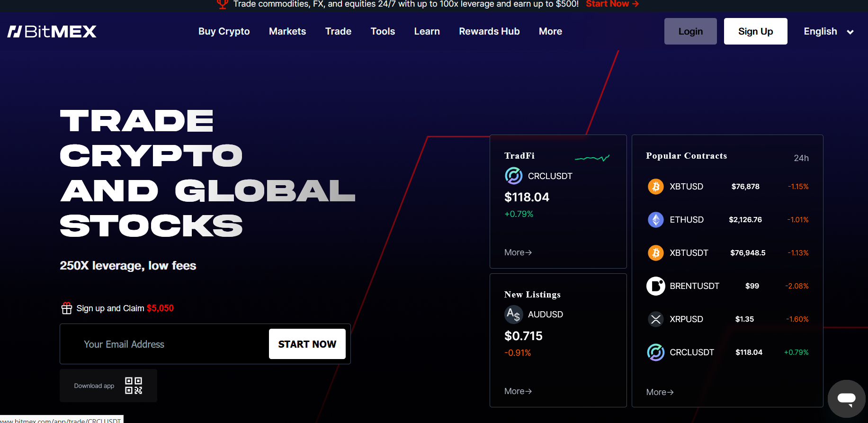
Task: Click the AUDUSD currency icon
Action: point(514,315)
